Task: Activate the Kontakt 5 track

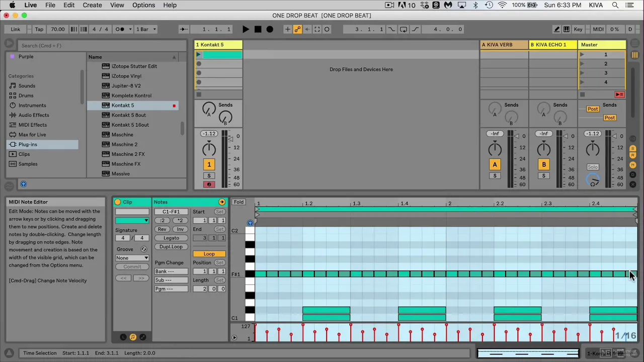Action: pyautogui.click(x=209, y=164)
